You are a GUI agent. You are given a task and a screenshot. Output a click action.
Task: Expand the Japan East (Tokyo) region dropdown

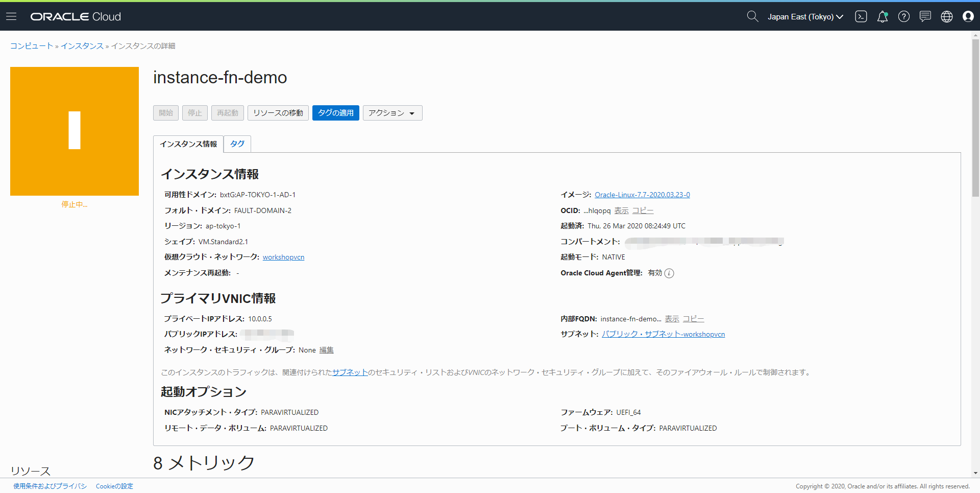(805, 17)
